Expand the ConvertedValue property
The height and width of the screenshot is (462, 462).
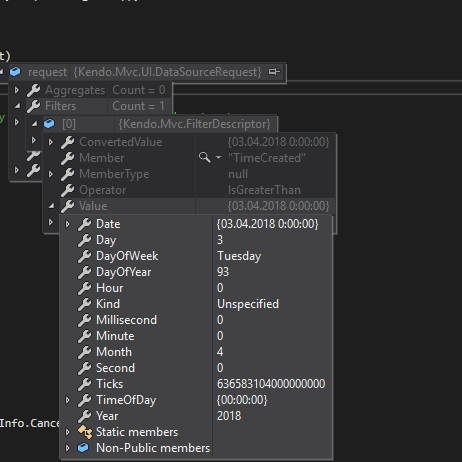pyautogui.click(x=51, y=142)
